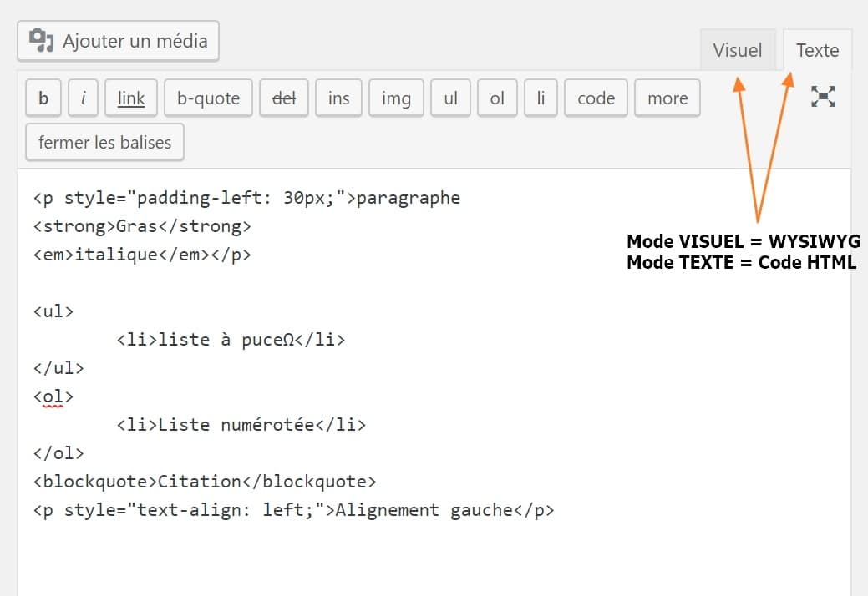The width and height of the screenshot is (868, 596).
Task: Apply italic formatting using the i button
Action: (83, 98)
